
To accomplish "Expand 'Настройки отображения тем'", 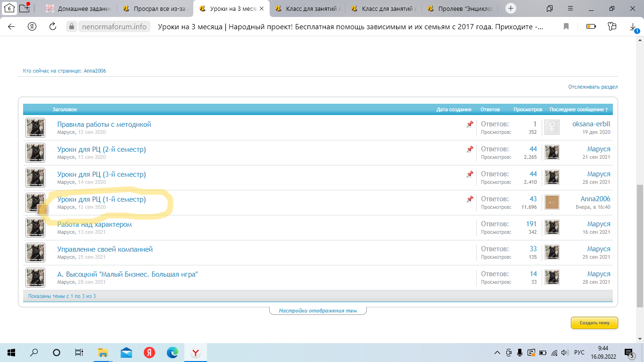I will pyautogui.click(x=318, y=311).
